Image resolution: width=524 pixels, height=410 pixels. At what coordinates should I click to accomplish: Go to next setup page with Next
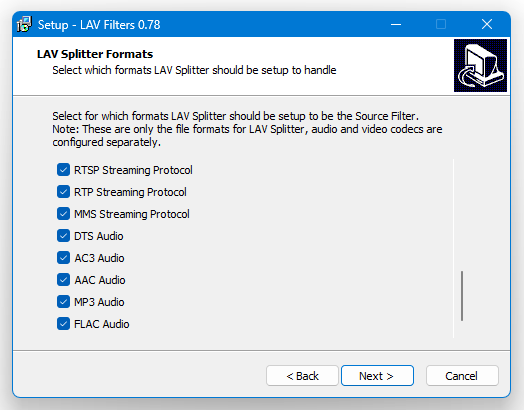(x=377, y=376)
